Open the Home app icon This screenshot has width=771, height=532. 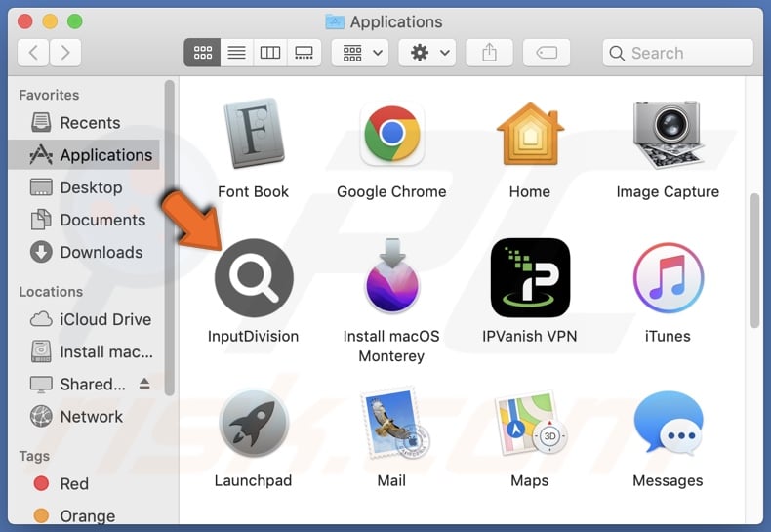[530, 134]
